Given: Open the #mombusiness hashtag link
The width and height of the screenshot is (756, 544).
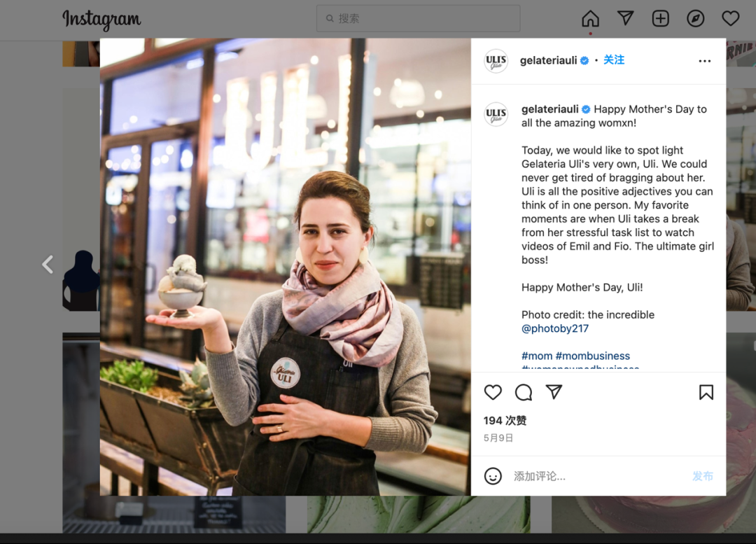Looking at the screenshot, I should (x=593, y=356).
